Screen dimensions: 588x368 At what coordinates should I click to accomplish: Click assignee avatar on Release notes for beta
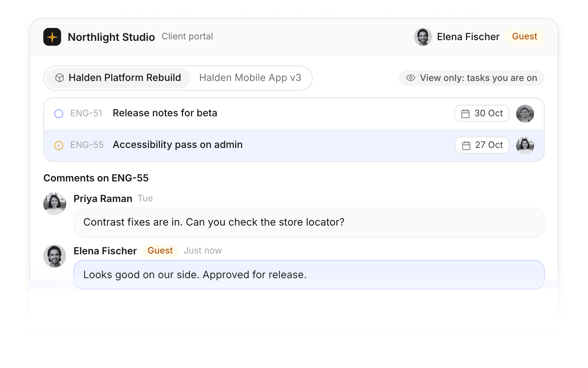525,114
